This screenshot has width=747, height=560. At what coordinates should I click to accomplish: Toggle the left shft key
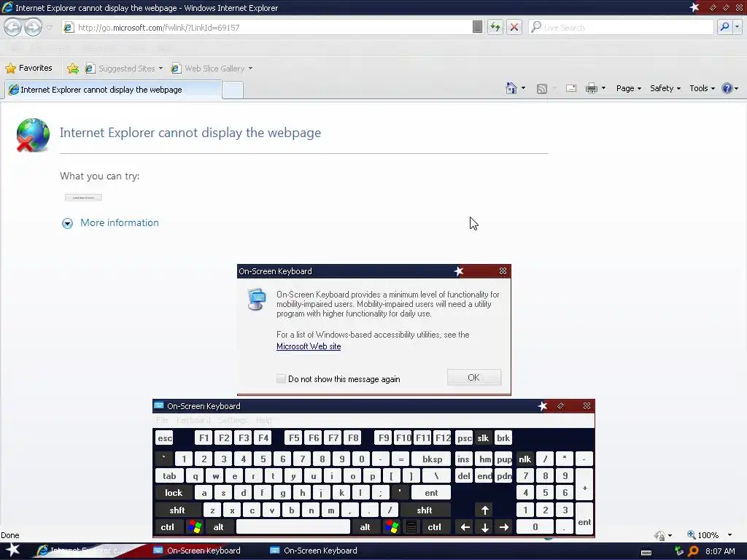coord(177,510)
